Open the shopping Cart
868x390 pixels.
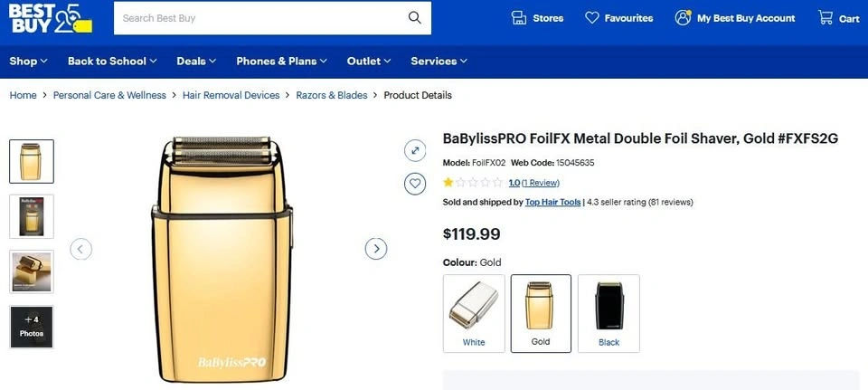coord(839,18)
